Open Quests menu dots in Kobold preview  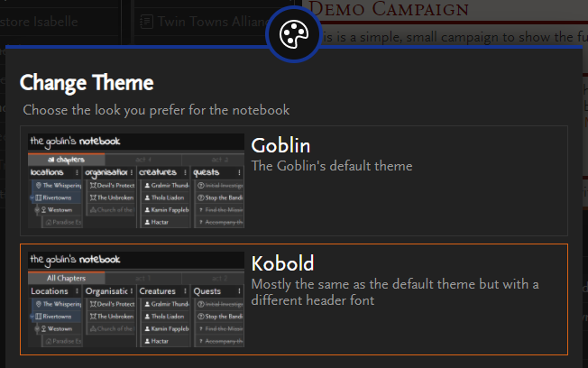(239, 291)
